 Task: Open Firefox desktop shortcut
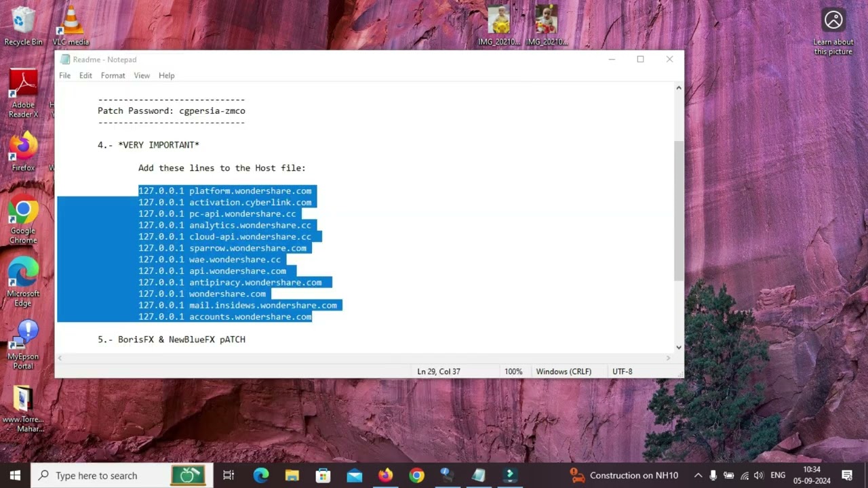click(23, 152)
